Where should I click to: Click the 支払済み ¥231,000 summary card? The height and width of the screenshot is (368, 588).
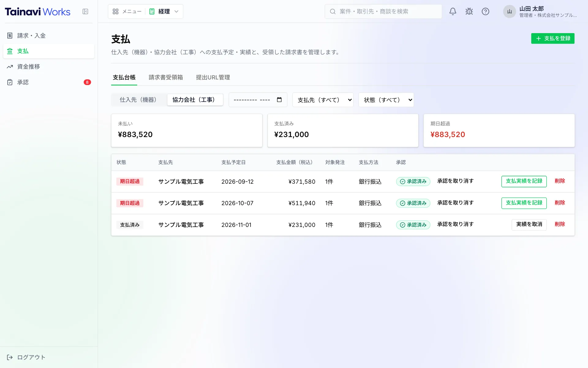[343, 131]
